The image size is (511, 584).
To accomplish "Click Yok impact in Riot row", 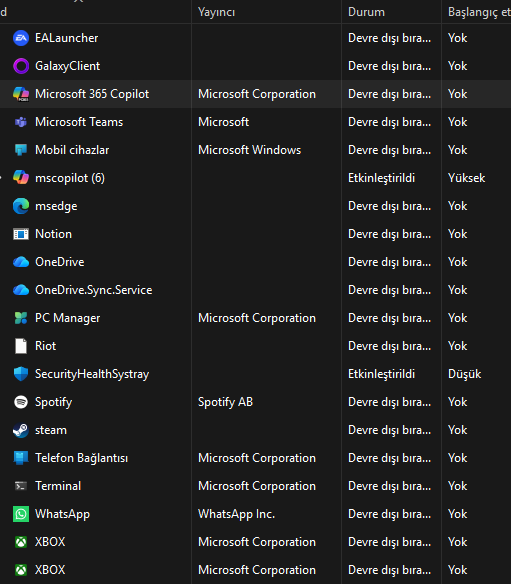I will [457, 346].
